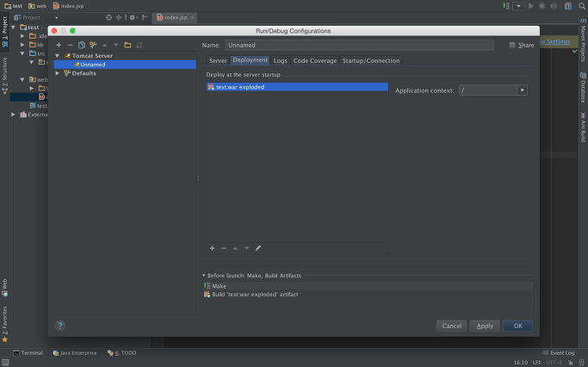
Task: Click the Cancel button
Action: pos(451,326)
